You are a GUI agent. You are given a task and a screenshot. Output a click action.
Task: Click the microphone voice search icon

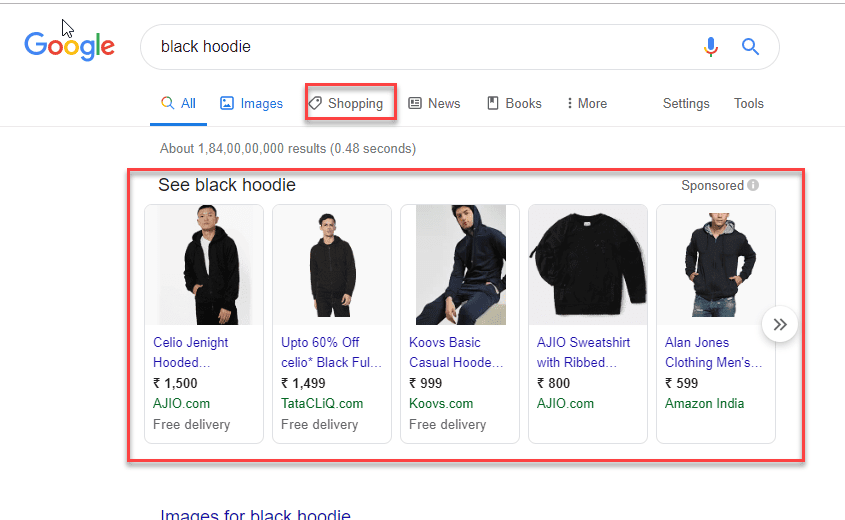pos(711,47)
